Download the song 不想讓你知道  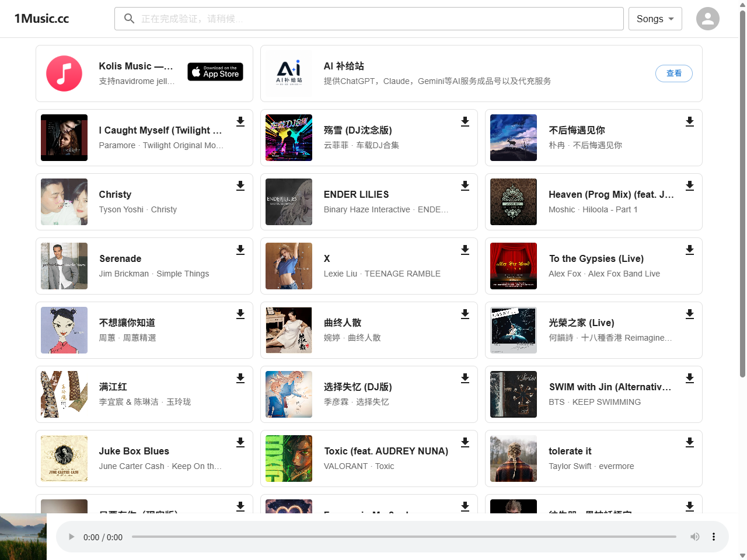pyautogui.click(x=240, y=314)
